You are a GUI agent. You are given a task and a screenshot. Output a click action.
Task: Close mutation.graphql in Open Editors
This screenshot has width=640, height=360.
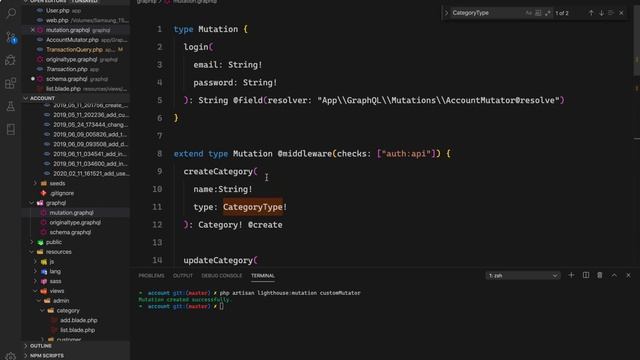tap(33, 30)
